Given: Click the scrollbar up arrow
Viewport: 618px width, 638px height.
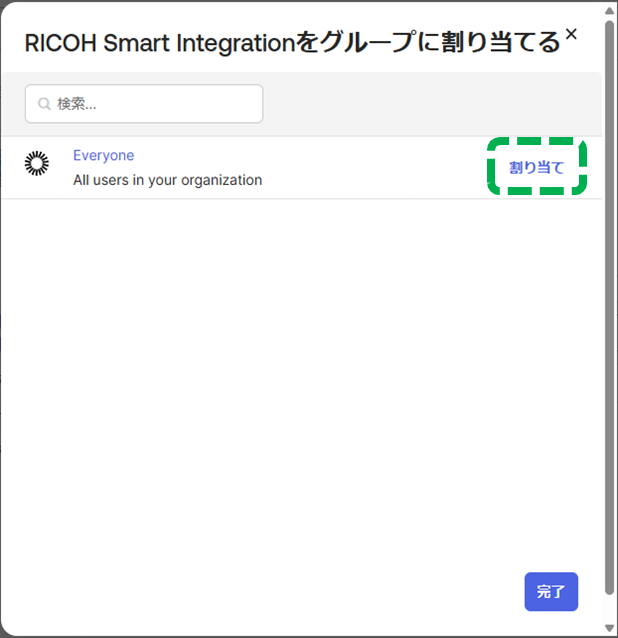Looking at the screenshot, I should pos(609,11).
